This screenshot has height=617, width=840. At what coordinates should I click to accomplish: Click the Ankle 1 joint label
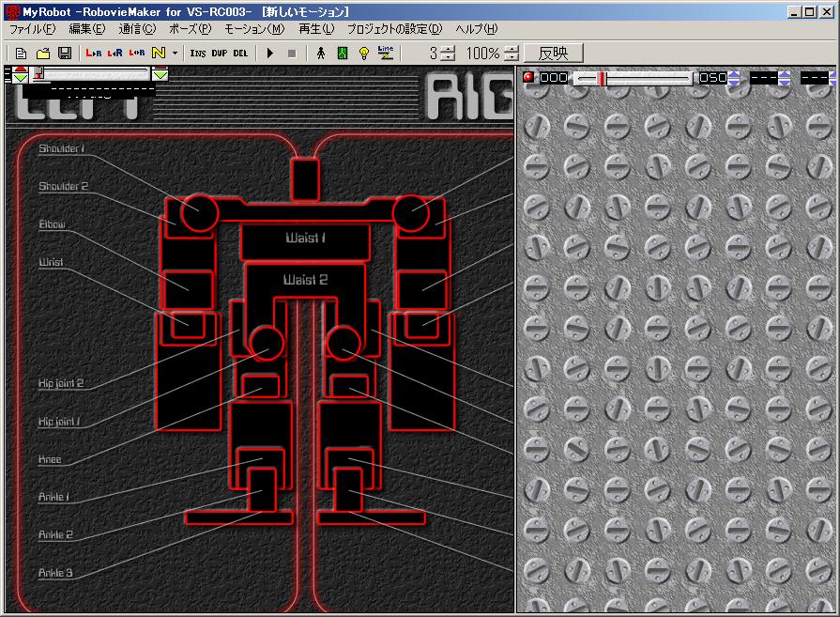pos(53,497)
